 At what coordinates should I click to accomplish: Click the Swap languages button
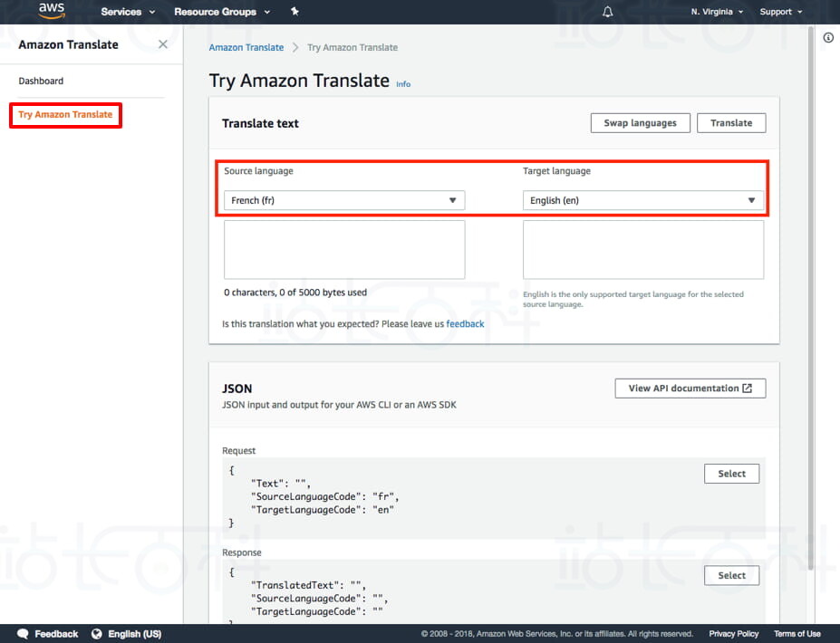[x=640, y=122]
